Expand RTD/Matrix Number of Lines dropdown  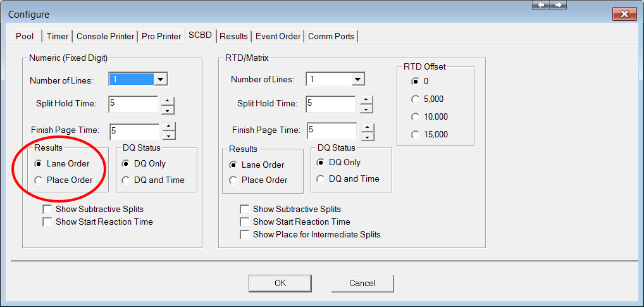(x=358, y=79)
